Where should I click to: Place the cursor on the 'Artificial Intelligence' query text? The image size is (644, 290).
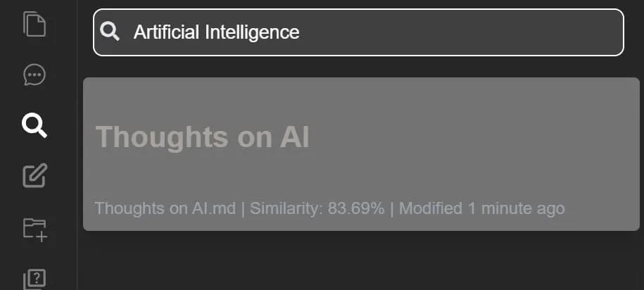pyautogui.click(x=217, y=32)
